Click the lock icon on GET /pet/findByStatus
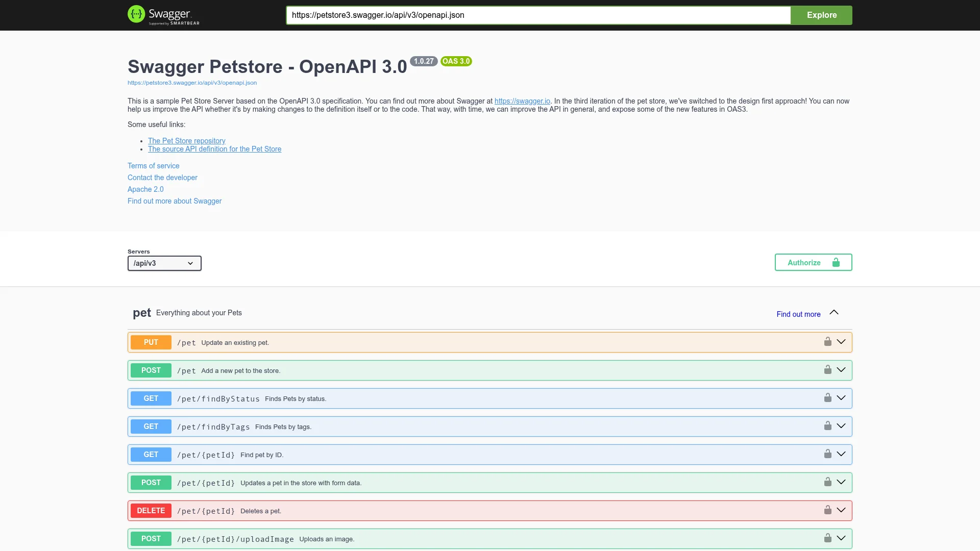980x551 pixels. point(827,398)
